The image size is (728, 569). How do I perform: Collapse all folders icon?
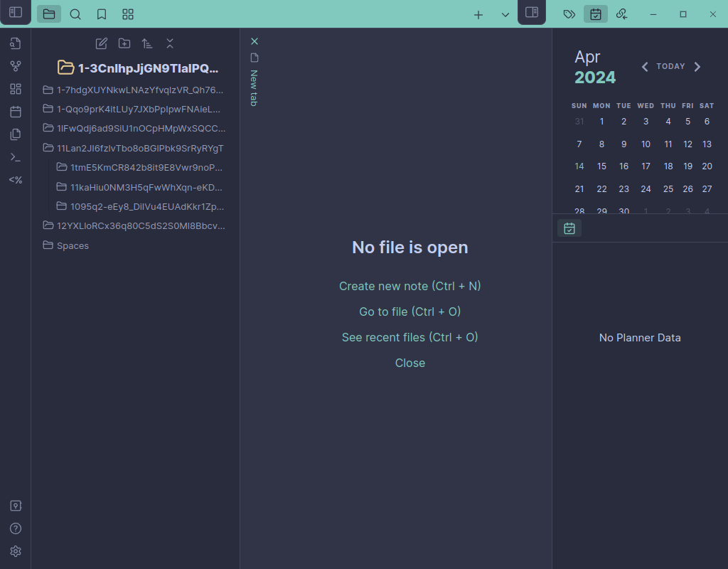click(169, 43)
